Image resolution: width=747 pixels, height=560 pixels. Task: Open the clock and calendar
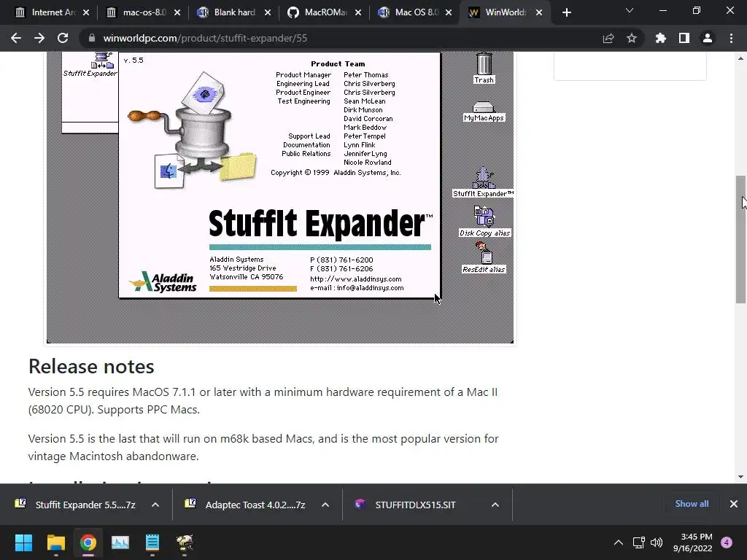point(693,542)
